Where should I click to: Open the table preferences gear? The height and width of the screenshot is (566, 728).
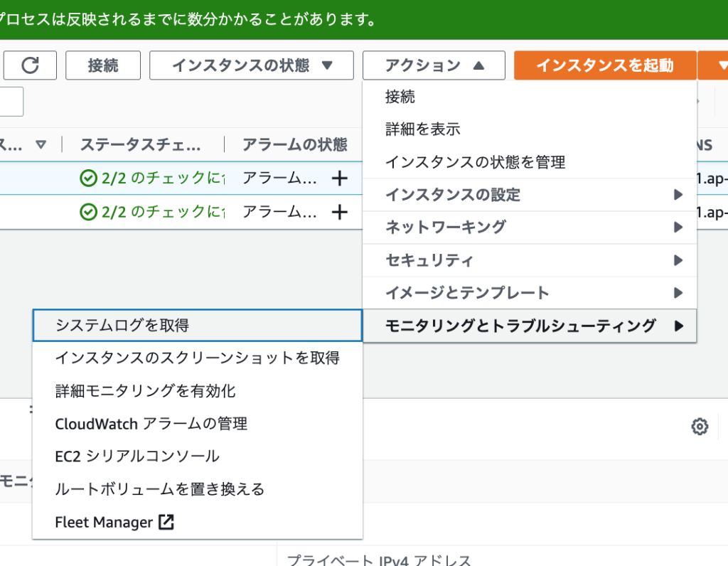(x=700, y=426)
